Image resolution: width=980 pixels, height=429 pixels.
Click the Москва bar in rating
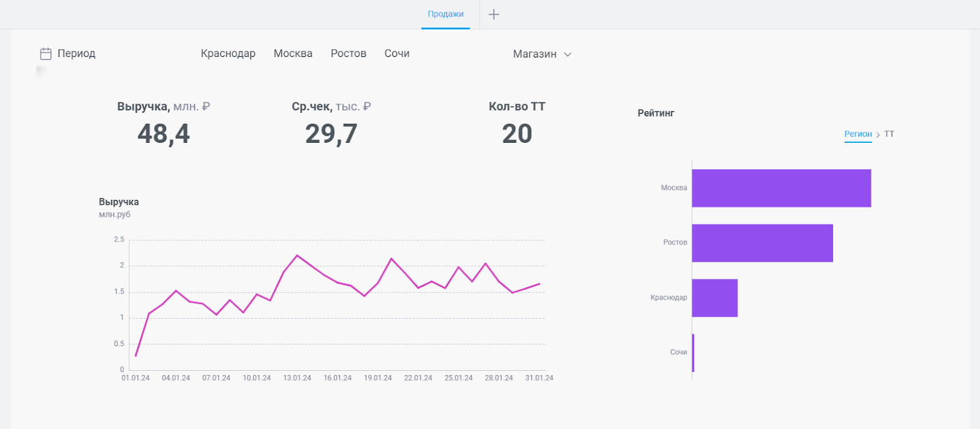point(782,188)
